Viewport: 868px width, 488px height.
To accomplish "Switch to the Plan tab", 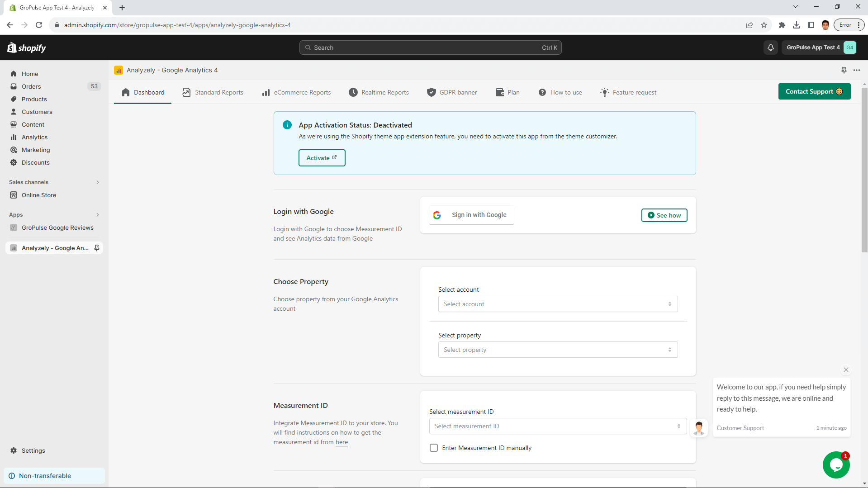I will (x=508, y=92).
